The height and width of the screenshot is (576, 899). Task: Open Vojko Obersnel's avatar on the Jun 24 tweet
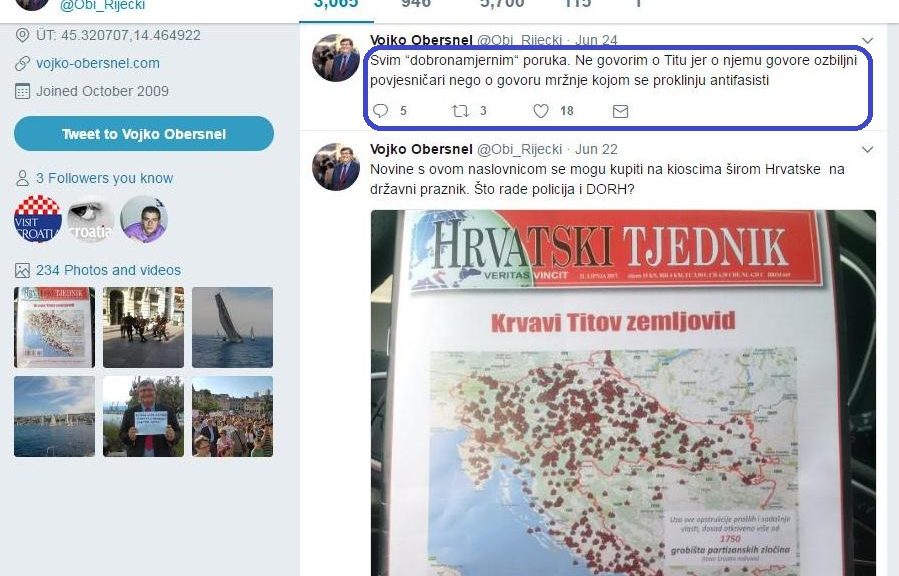[336, 58]
